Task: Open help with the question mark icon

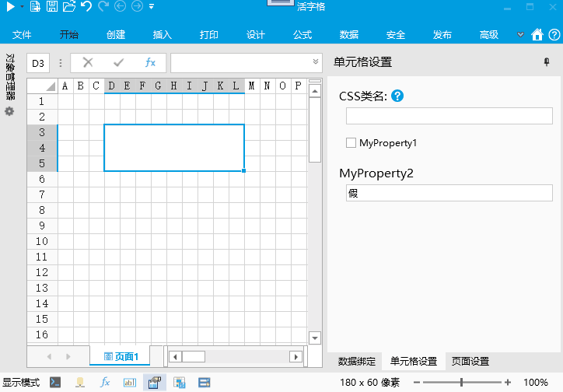Action: (554, 35)
